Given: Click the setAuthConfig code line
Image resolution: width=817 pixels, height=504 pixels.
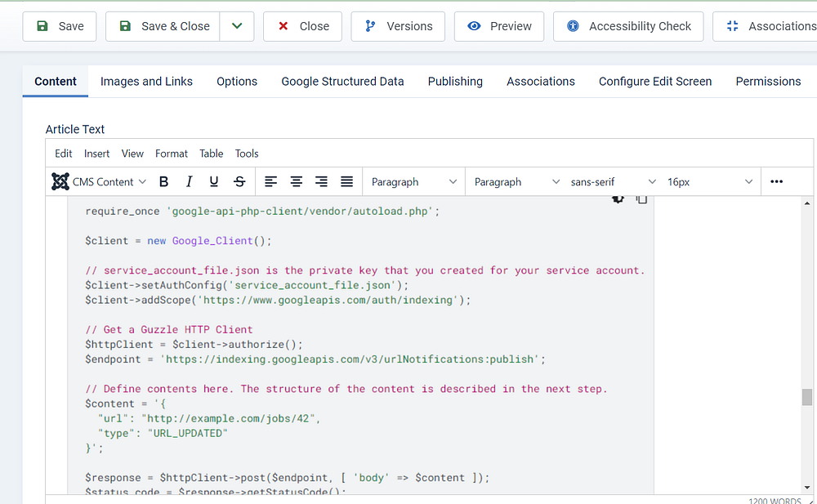Looking at the screenshot, I should (247, 285).
